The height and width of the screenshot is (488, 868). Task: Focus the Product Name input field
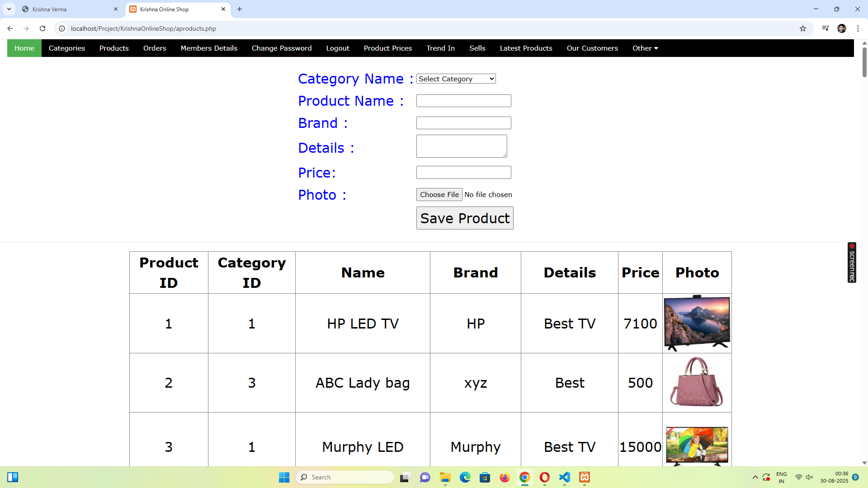463,101
